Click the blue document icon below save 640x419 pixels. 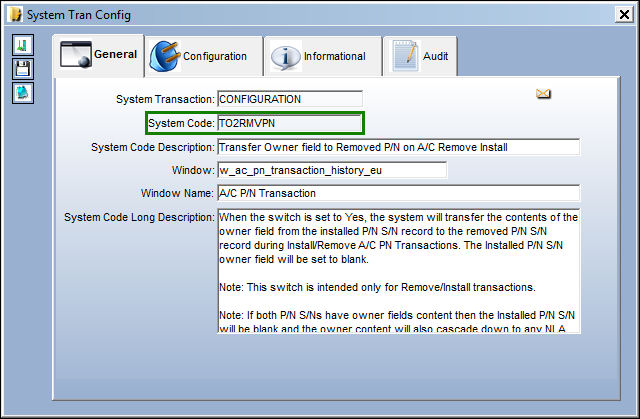[x=23, y=93]
